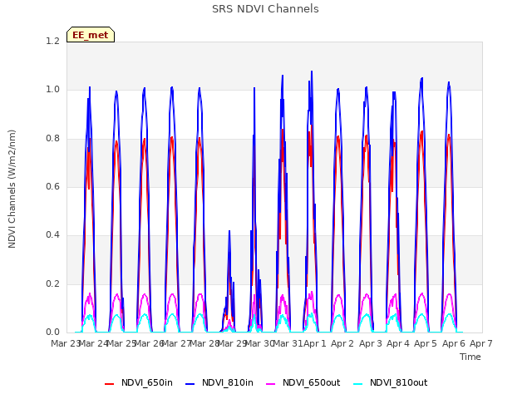
Task: Click the x-axis date label Apr 6
Action: coord(454,343)
